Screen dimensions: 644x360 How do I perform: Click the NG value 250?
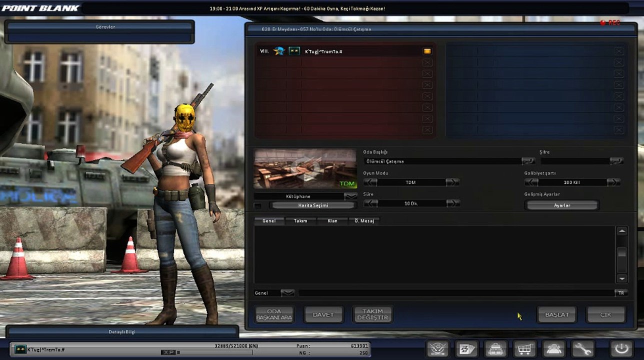pos(363,353)
